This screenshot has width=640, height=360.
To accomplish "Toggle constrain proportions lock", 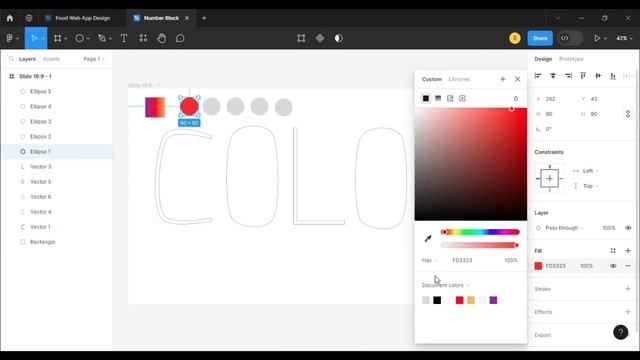I will click(x=628, y=114).
